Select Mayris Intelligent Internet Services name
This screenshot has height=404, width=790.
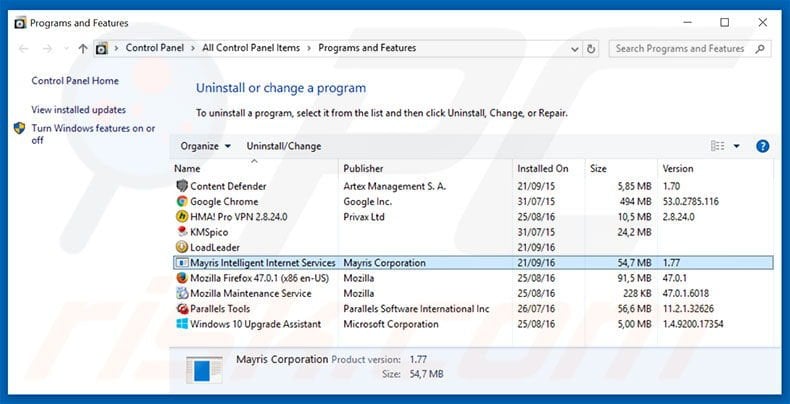263,263
